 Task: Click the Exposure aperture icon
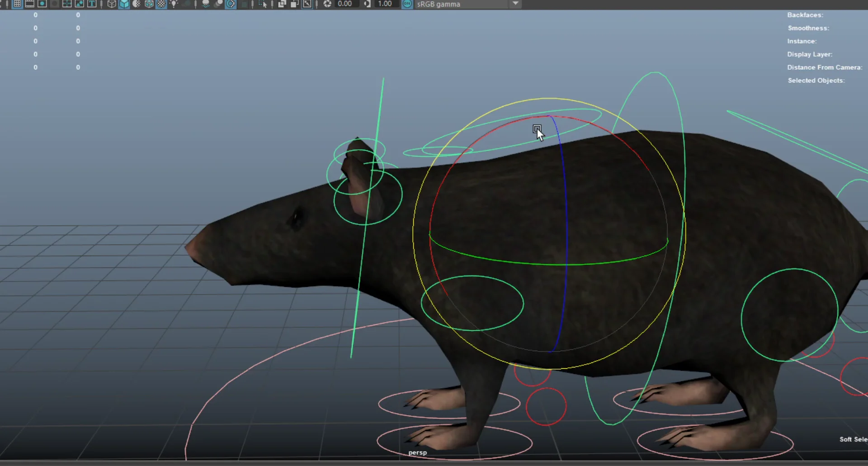327,4
